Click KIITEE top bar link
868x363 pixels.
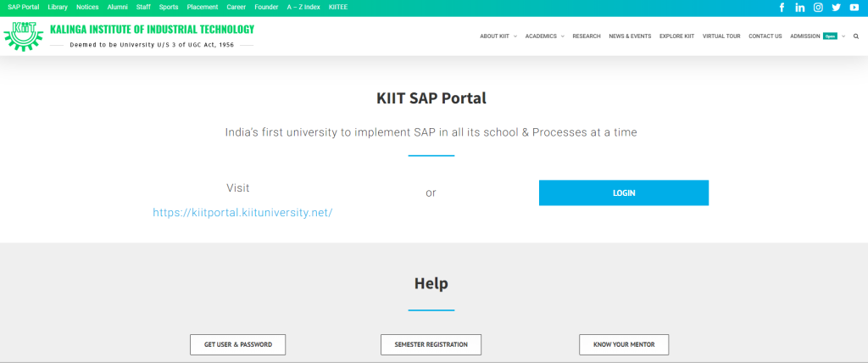coord(338,7)
